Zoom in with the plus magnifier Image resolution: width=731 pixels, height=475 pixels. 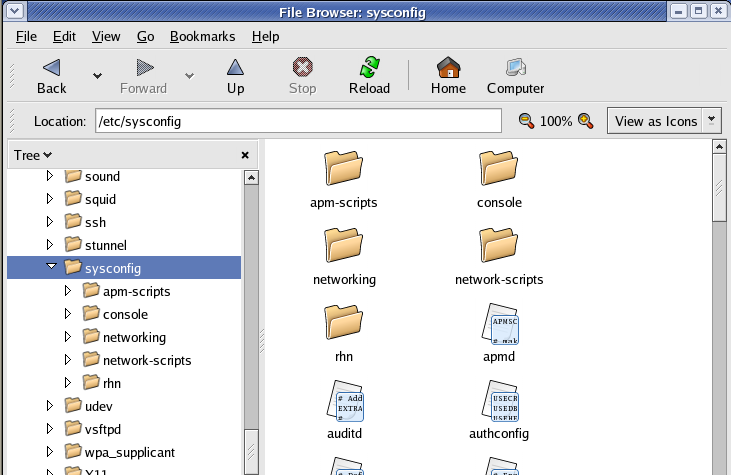[586, 121]
